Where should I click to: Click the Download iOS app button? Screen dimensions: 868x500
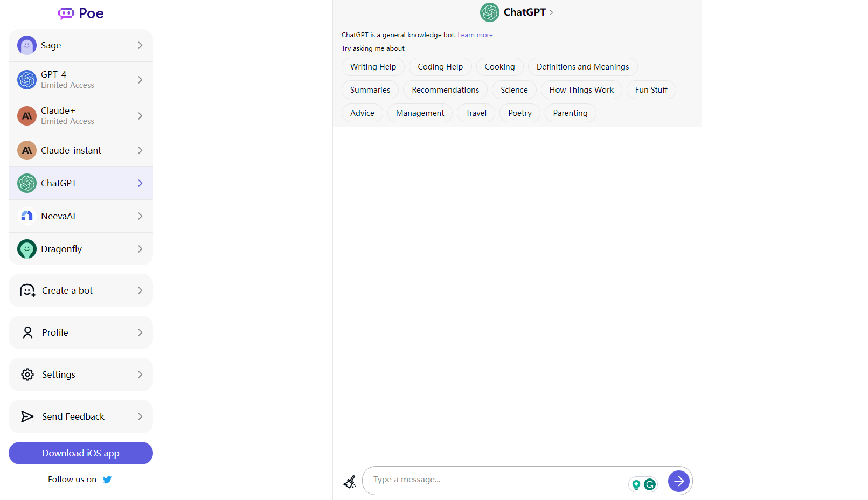(81, 453)
